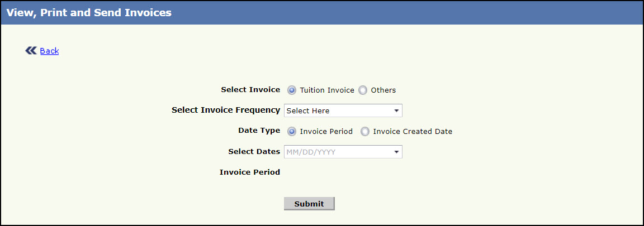Screen dimensions: 644x226
Task: Select the Tuition Invoice radio button
Action: tap(292, 90)
